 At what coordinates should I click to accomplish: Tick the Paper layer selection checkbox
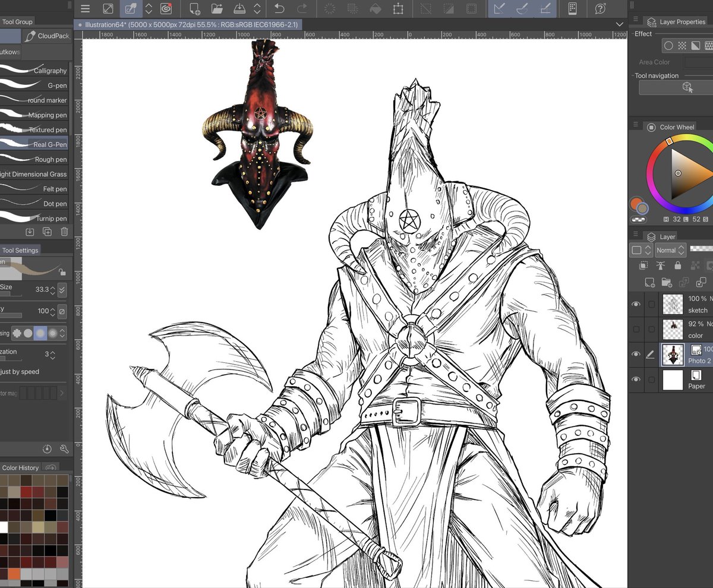coord(652,379)
